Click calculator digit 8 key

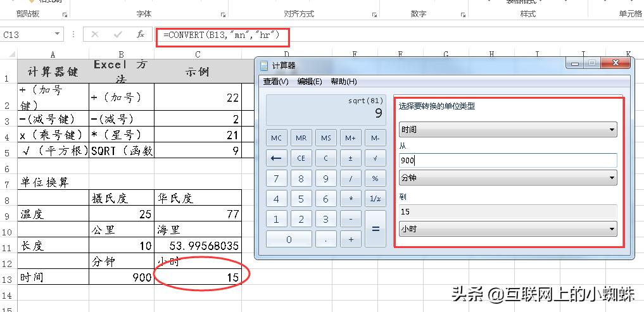pyautogui.click(x=301, y=178)
